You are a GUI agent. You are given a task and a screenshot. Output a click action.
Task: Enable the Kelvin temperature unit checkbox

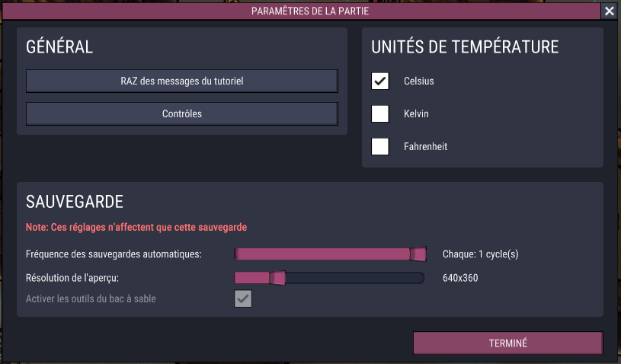point(380,113)
